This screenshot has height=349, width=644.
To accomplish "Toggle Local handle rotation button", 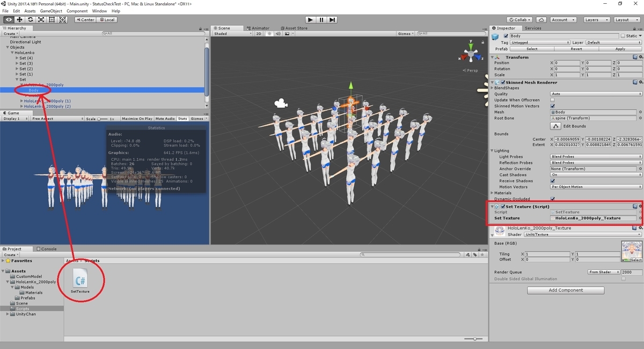I will tap(106, 20).
